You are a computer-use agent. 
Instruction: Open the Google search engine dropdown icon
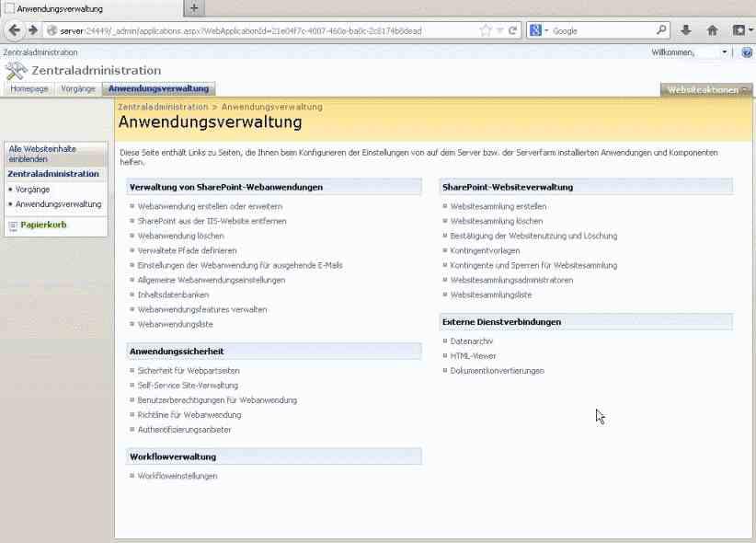coord(539,30)
